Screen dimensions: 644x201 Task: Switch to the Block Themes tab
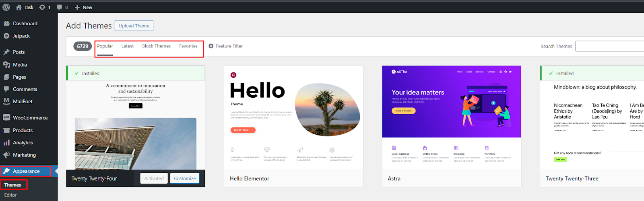click(157, 46)
